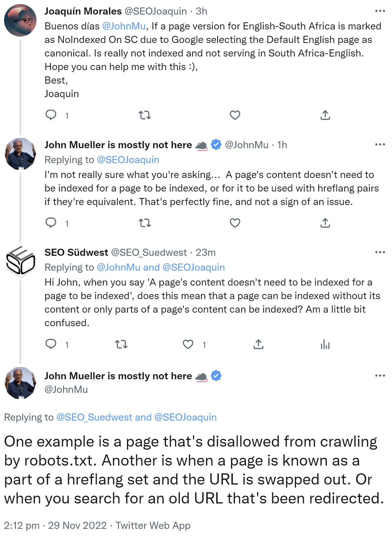Open more options on Joaquín's tweet
Screen dimensions: 392x539
(x=380, y=11)
